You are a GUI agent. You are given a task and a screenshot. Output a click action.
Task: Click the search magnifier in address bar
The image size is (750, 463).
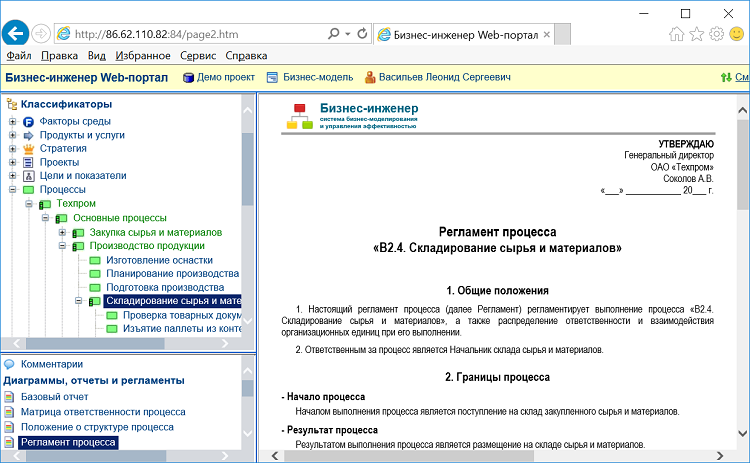[x=333, y=33]
